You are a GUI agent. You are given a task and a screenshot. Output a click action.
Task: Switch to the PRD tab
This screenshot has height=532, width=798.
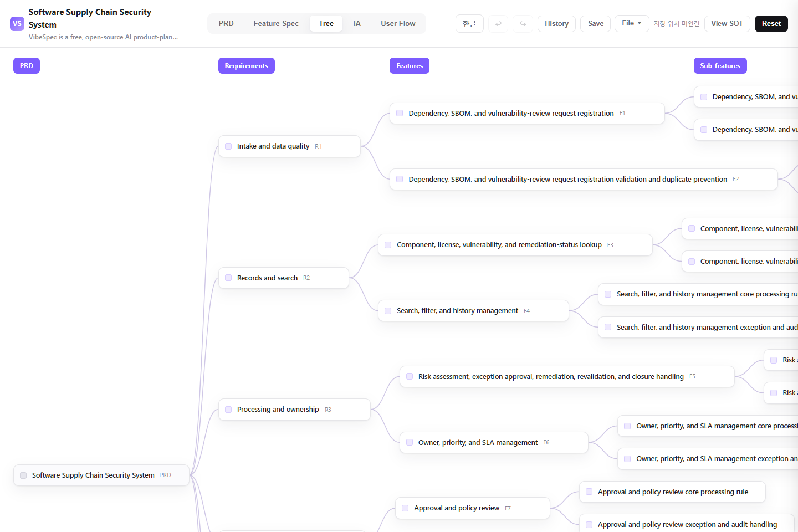click(x=226, y=24)
